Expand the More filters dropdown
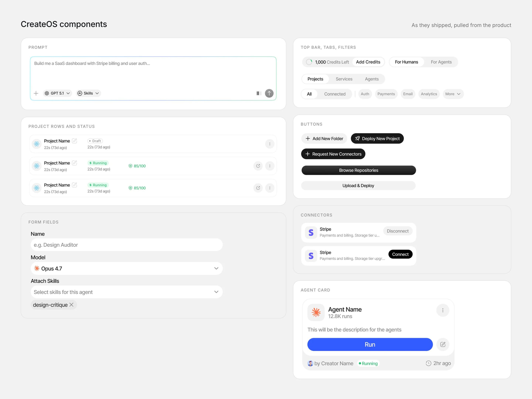This screenshot has width=532, height=399. click(453, 94)
